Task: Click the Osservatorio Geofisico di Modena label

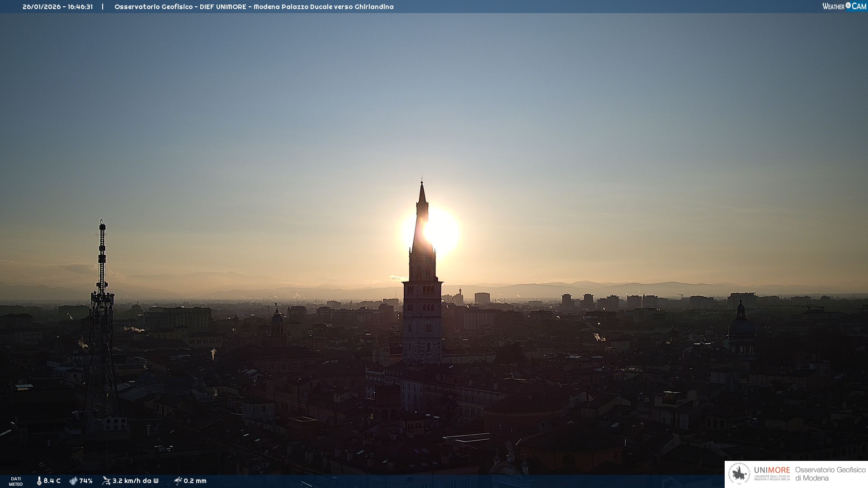Action: pos(830,474)
